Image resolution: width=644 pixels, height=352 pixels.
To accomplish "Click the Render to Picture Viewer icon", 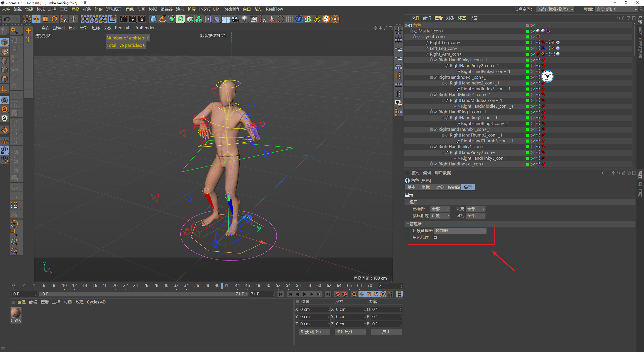I will tap(133, 19).
